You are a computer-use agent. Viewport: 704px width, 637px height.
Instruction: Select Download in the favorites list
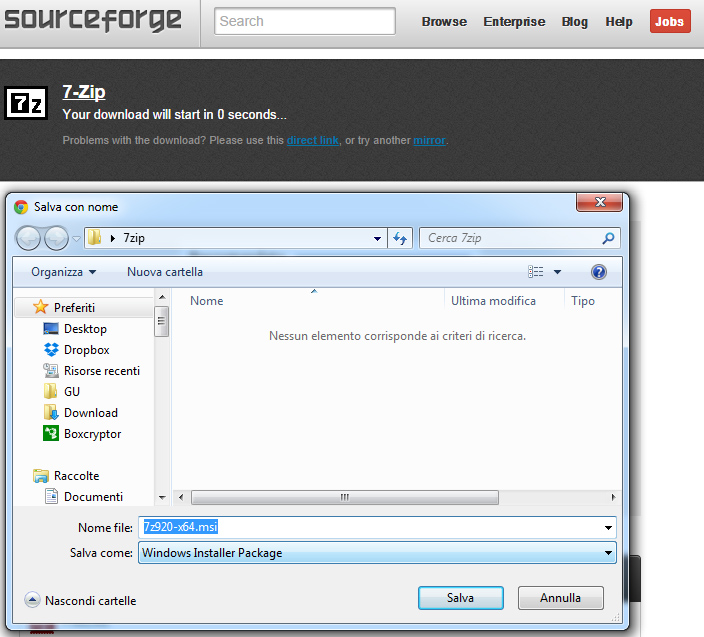(91, 413)
